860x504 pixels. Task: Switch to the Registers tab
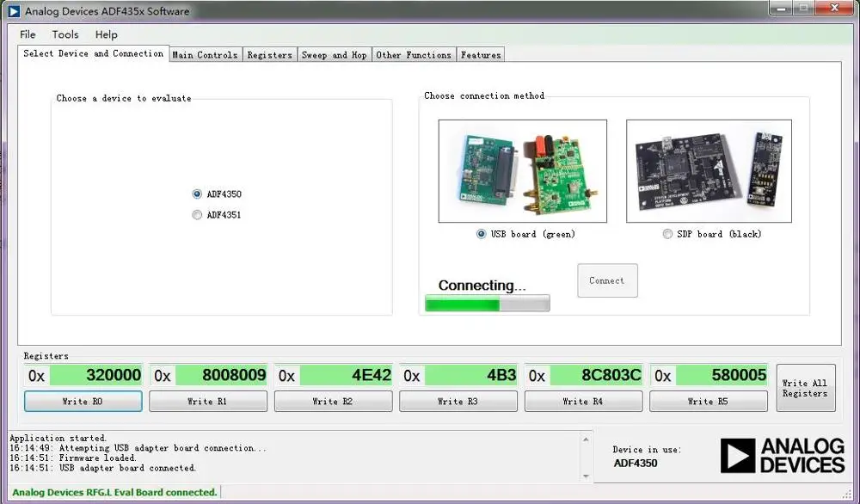tap(269, 55)
